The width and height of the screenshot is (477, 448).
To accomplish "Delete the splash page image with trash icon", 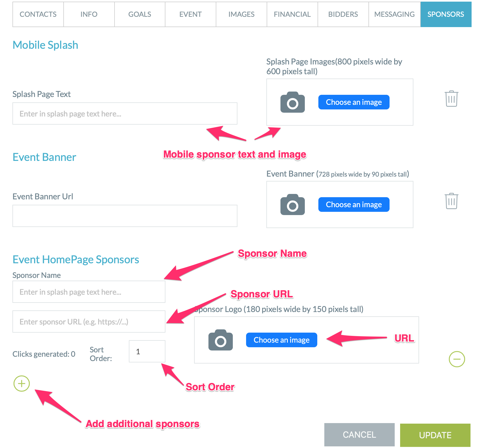I will 451,99.
